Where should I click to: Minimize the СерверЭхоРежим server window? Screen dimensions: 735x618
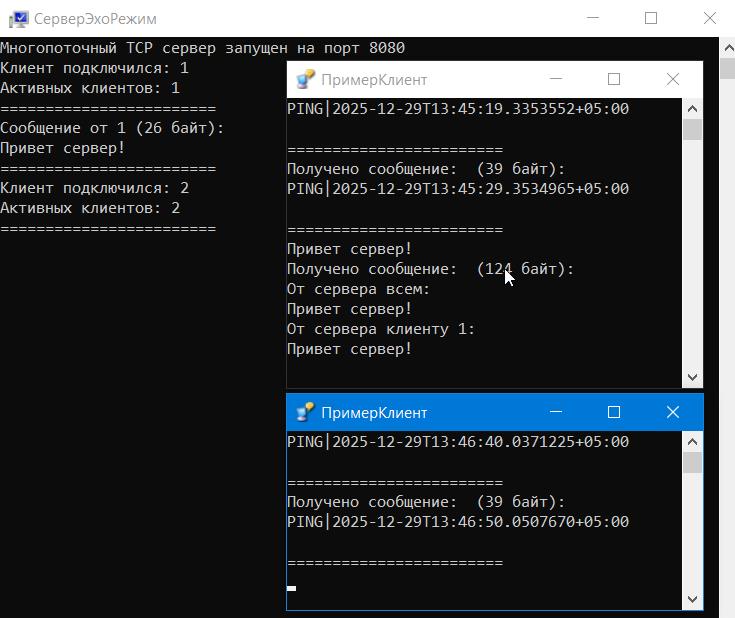click(592, 18)
